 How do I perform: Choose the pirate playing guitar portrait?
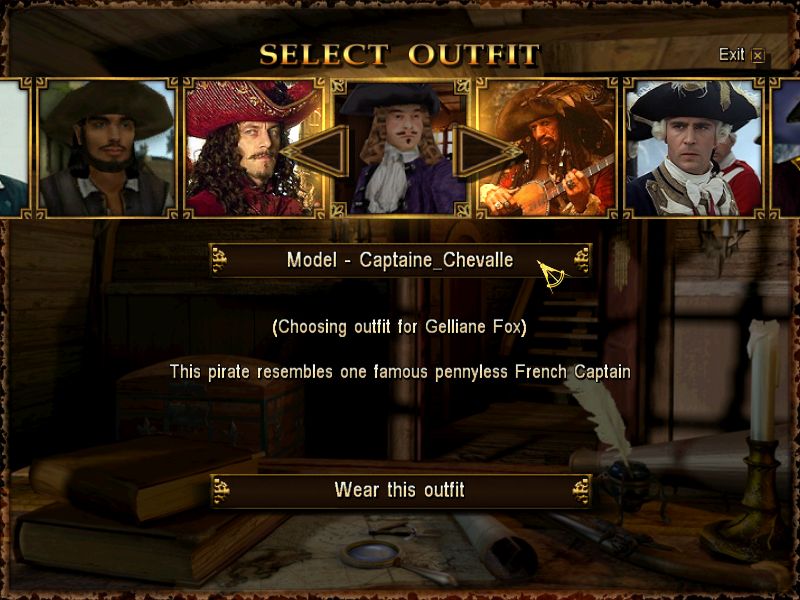tap(547, 148)
